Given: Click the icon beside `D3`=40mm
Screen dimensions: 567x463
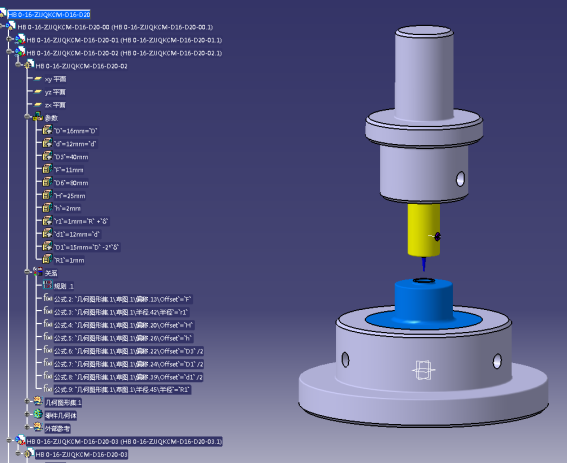Looking at the screenshot, I should [47, 156].
